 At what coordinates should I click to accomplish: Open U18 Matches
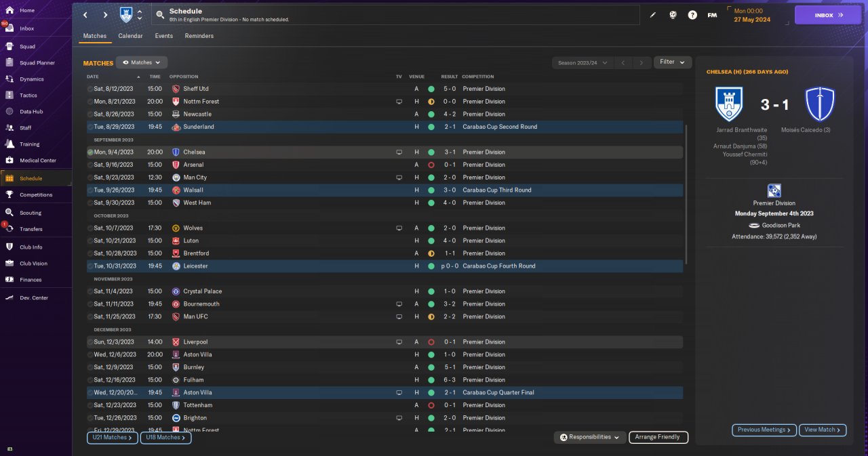(x=165, y=438)
